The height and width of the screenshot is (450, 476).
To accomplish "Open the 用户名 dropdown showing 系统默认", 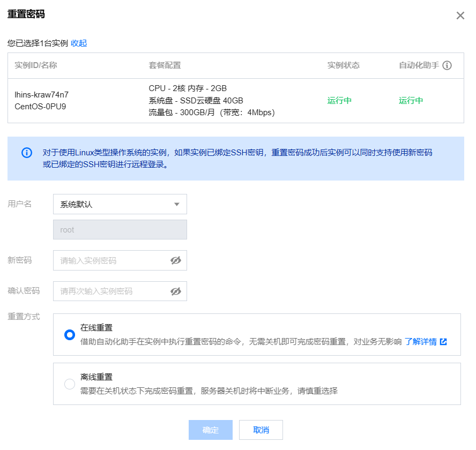I will (120, 204).
